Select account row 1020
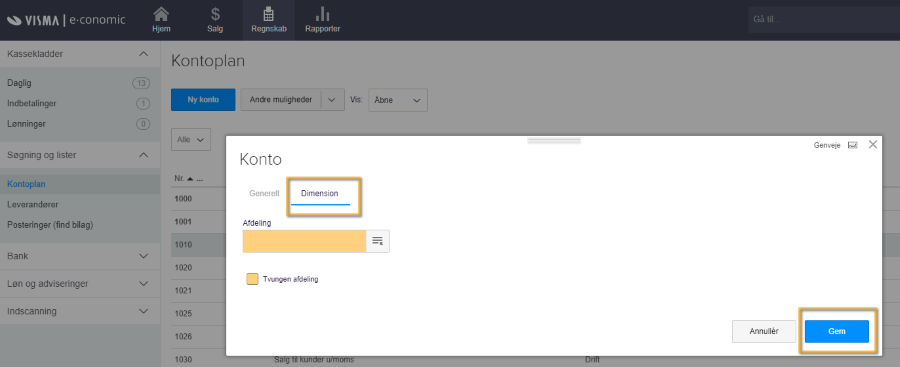 pos(183,268)
